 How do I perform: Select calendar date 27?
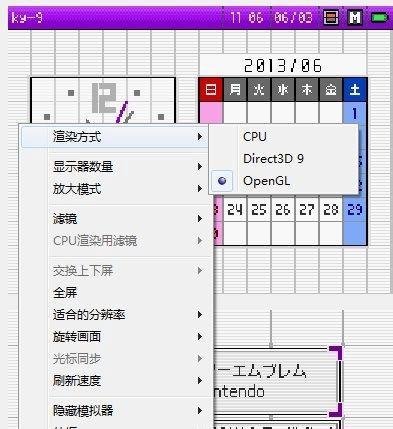307,210
